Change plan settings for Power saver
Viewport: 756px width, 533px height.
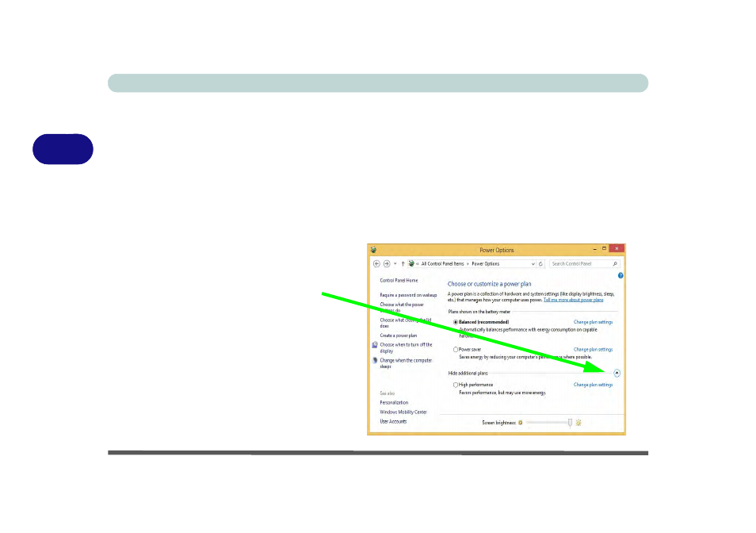pos(593,349)
